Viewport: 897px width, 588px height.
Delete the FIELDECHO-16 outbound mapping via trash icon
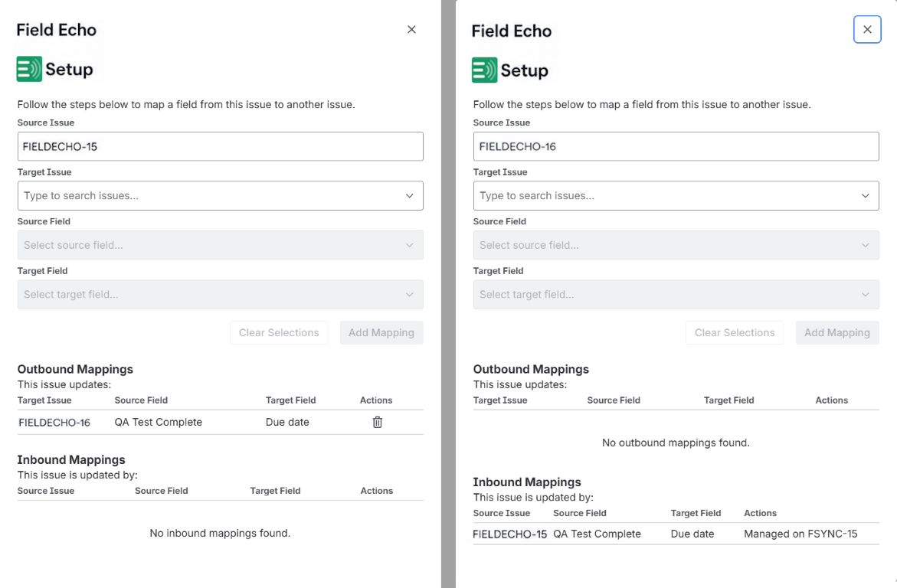[x=378, y=422]
